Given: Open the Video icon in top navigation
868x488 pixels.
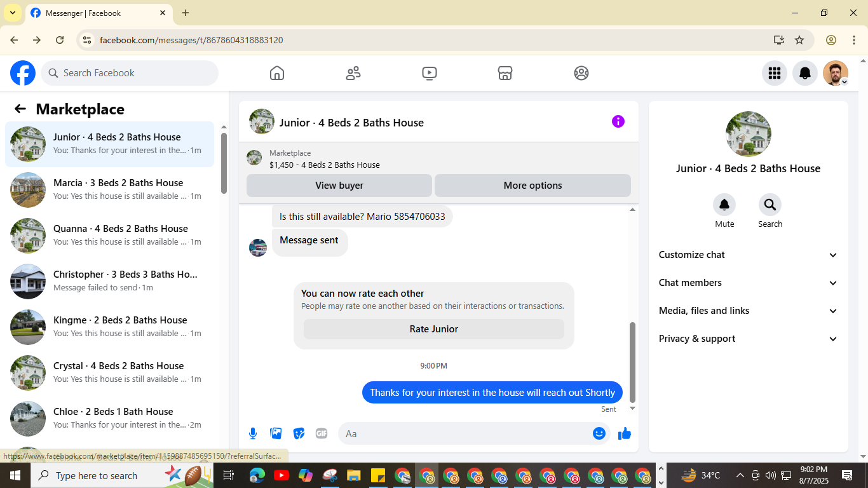Looking at the screenshot, I should pyautogui.click(x=430, y=73).
